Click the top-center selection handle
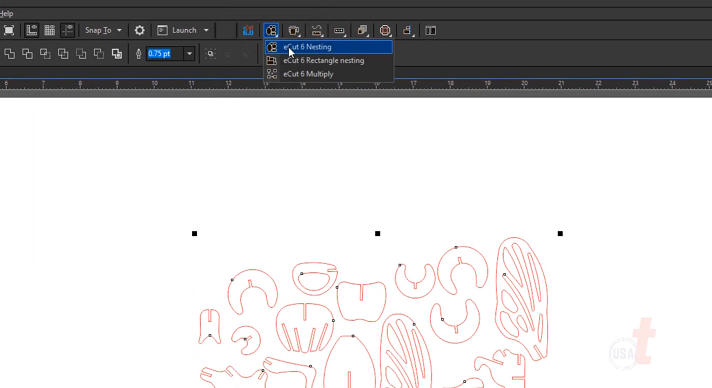The width and height of the screenshot is (712, 388). (377, 234)
